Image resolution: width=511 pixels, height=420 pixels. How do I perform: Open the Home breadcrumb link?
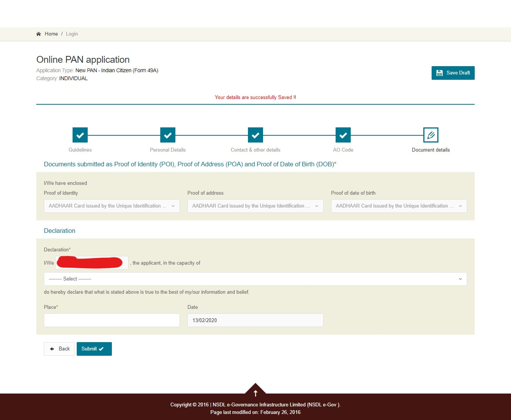[51, 34]
